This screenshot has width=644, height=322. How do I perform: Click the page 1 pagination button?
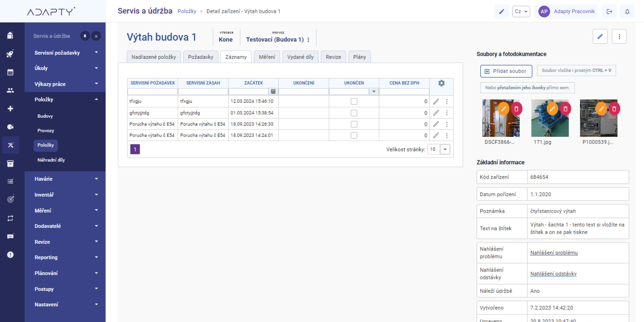coord(135,149)
